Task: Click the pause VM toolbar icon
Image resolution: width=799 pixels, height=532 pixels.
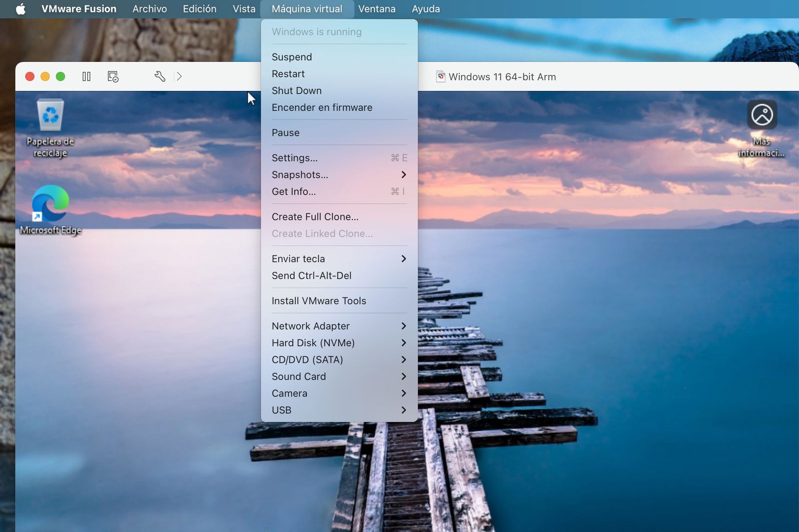Action: tap(86, 76)
